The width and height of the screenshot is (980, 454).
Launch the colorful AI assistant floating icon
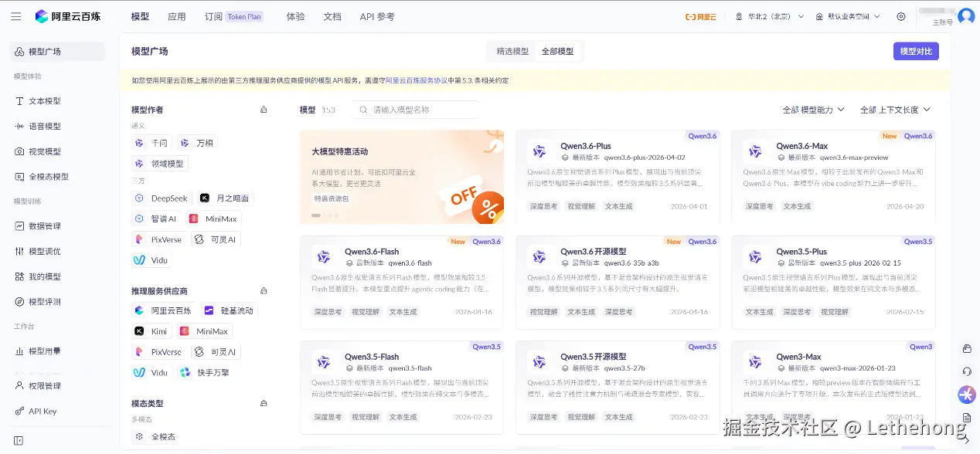point(967,395)
